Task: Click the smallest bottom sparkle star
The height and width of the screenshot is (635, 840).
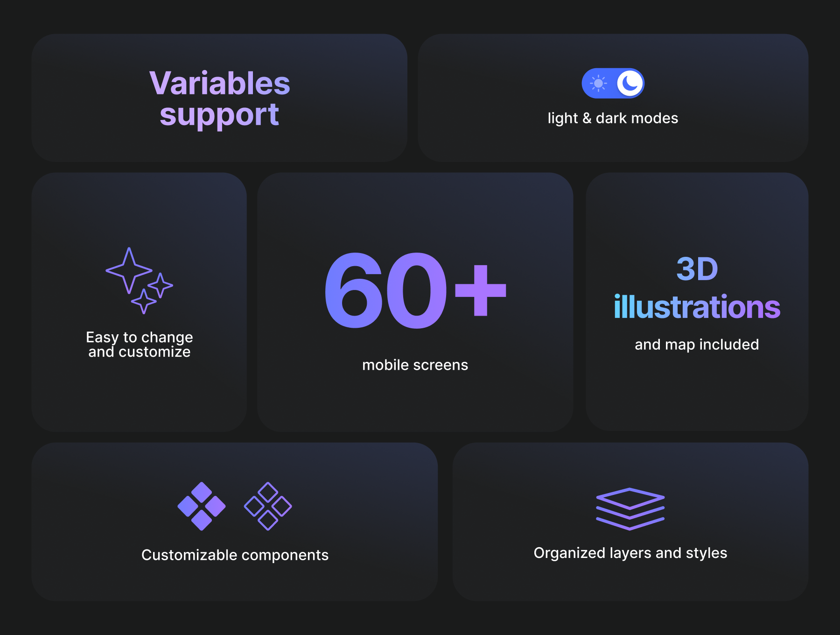Action: [x=144, y=301]
